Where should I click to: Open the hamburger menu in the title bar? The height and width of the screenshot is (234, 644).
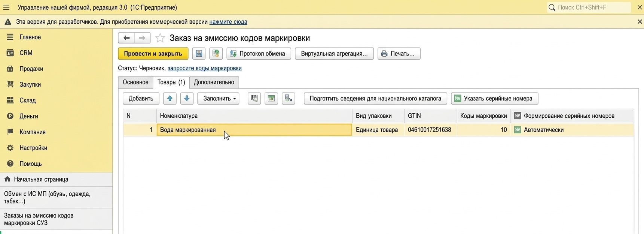[6, 7]
